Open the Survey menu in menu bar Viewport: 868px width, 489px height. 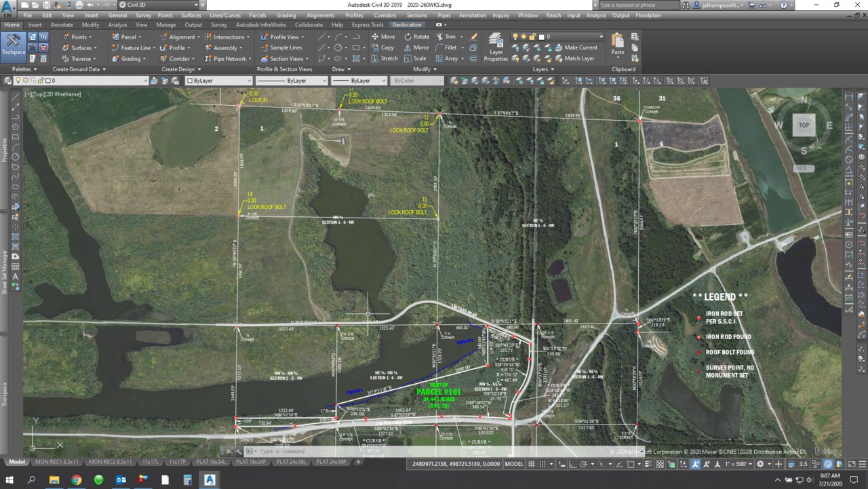pyautogui.click(x=143, y=15)
